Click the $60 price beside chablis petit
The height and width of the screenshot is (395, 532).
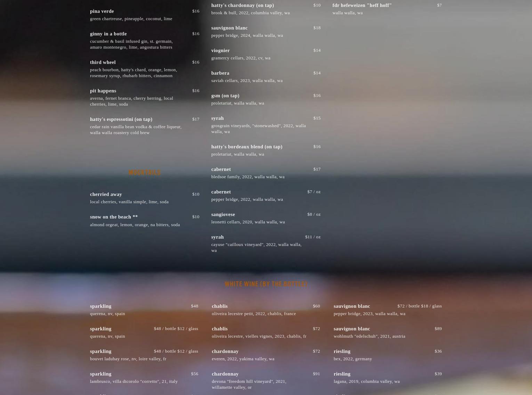pos(316,306)
